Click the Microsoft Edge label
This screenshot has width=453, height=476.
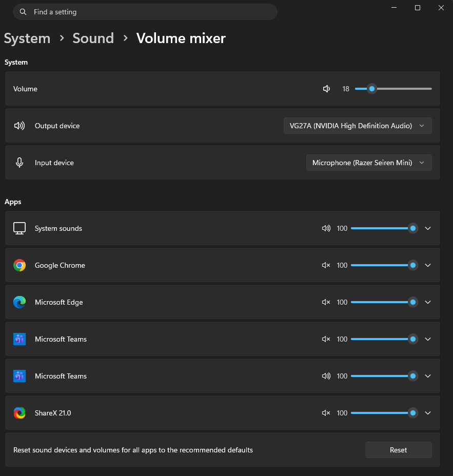click(59, 302)
